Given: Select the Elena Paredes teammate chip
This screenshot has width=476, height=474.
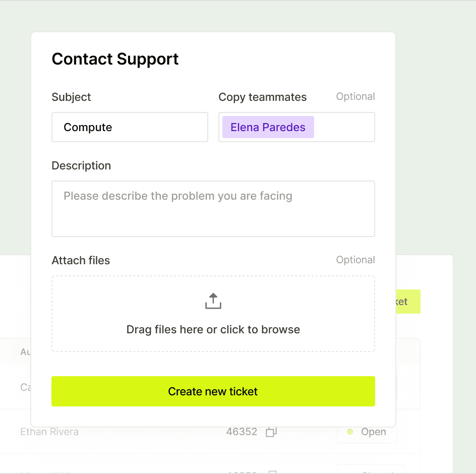Looking at the screenshot, I should [x=268, y=127].
